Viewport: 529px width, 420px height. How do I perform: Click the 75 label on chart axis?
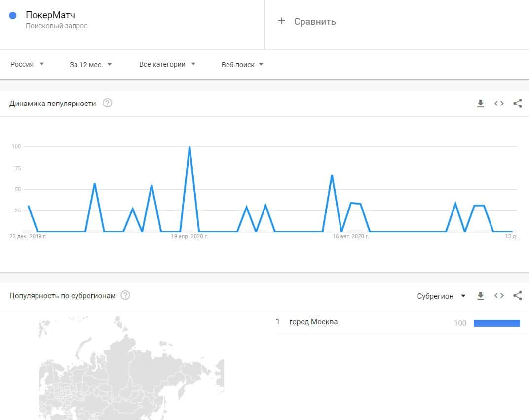(18, 168)
